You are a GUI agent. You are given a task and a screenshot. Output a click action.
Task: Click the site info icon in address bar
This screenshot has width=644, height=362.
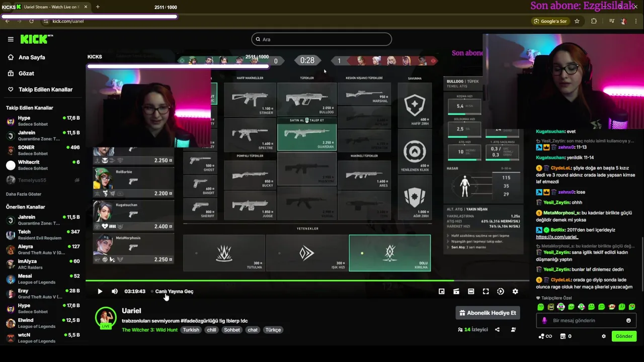46,21
